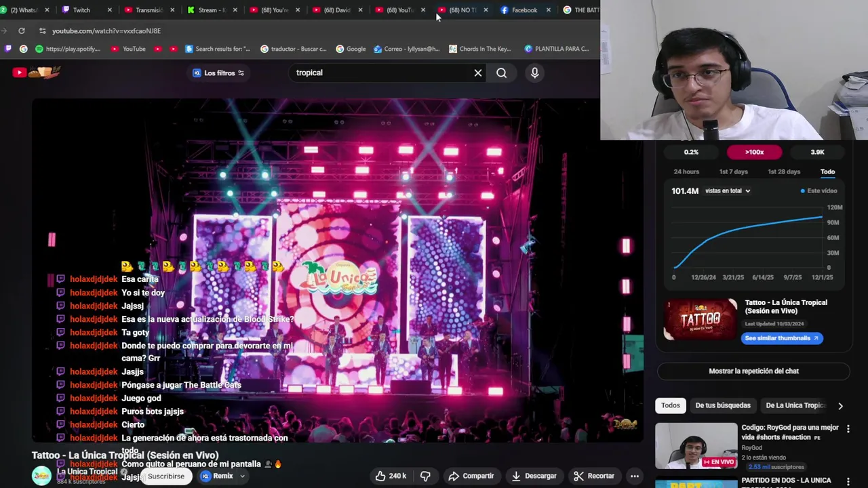The image size is (868, 488).
Task: Open 'Search results for' bookmark
Action: pyautogui.click(x=217, y=49)
